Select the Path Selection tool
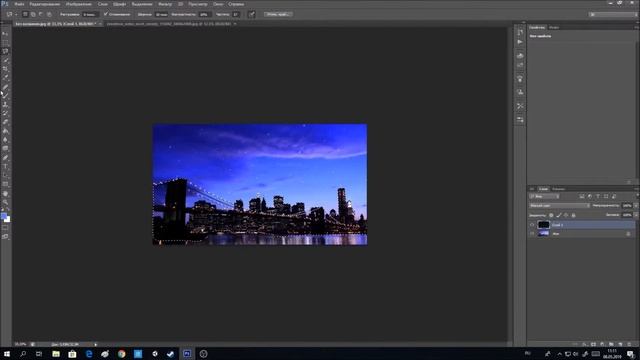The width and height of the screenshot is (640, 360). coord(5,176)
